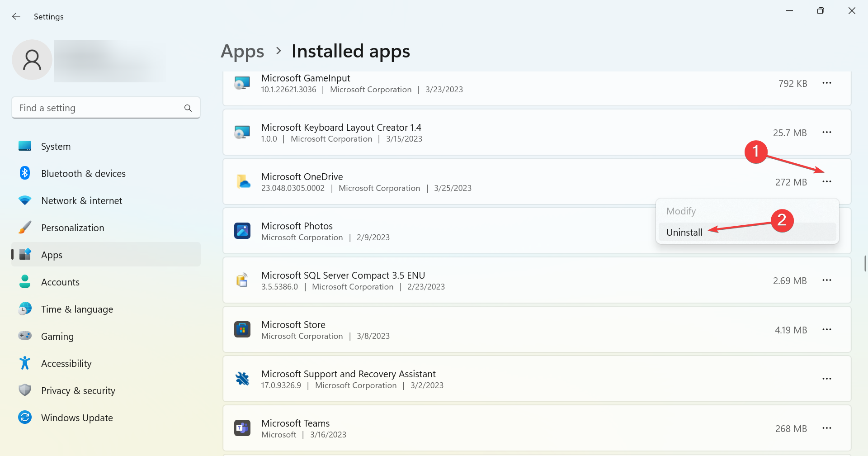Click the Modify menu entry

point(747,211)
